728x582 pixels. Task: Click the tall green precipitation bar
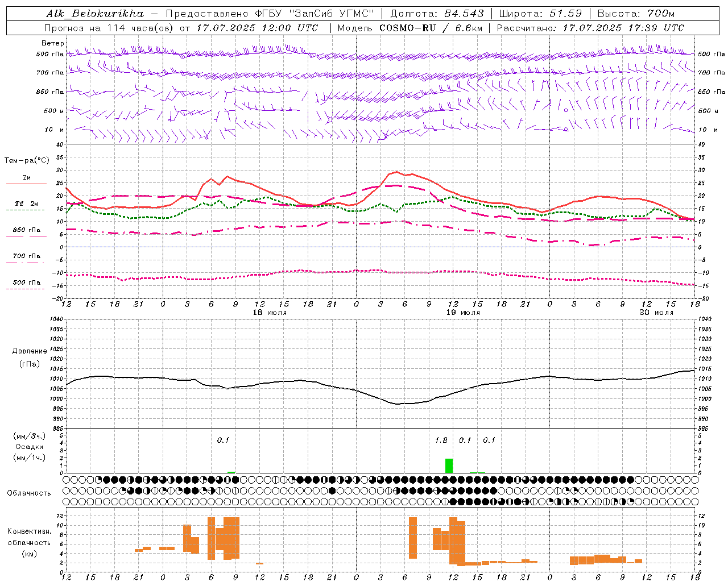[449, 465]
